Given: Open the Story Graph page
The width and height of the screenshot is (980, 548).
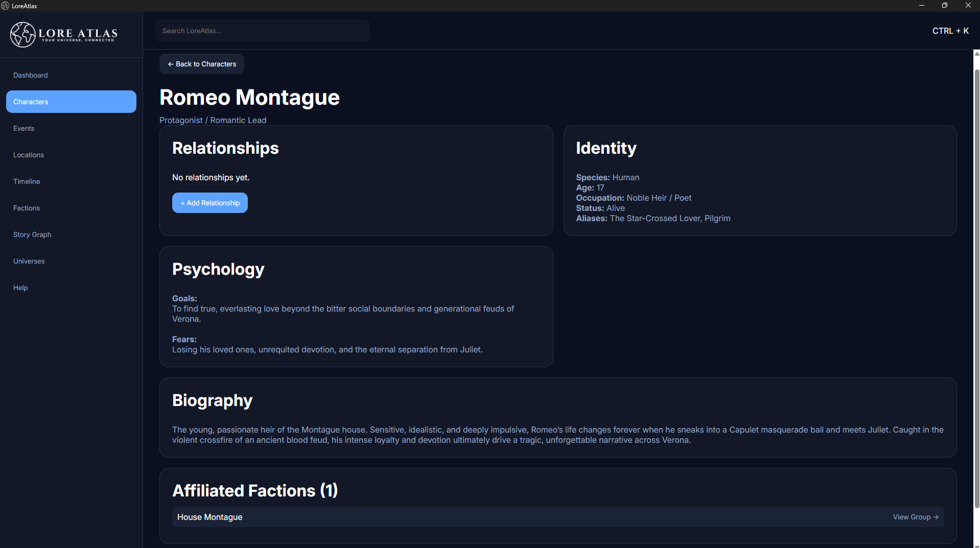Looking at the screenshot, I should pyautogui.click(x=71, y=234).
